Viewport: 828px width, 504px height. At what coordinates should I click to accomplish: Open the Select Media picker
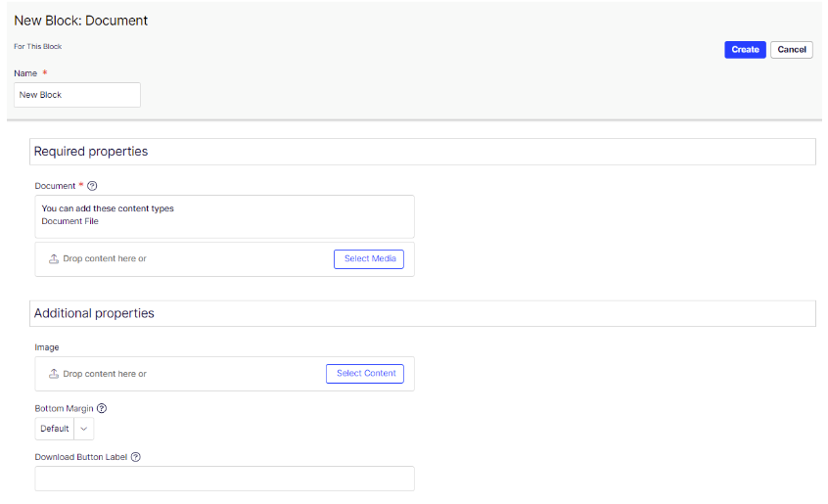tap(369, 259)
